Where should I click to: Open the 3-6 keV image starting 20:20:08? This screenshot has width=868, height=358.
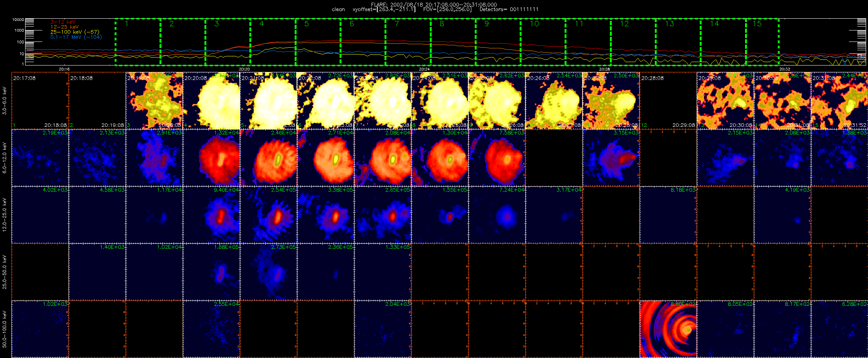pyautogui.click(x=211, y=101)
